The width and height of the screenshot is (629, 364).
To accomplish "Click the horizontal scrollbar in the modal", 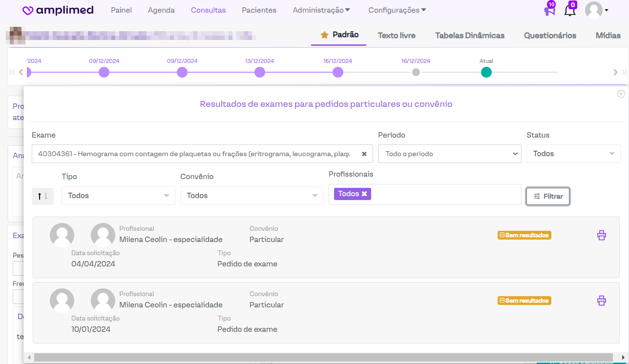I will click(322, 358).
